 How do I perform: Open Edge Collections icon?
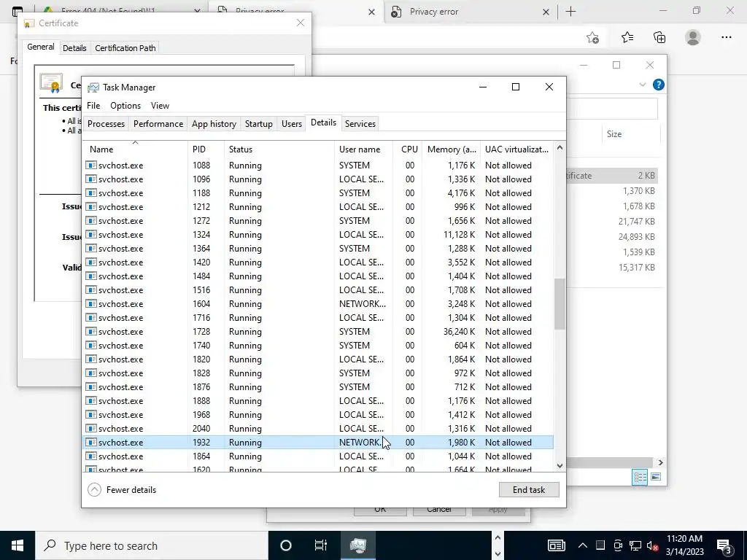659,37
